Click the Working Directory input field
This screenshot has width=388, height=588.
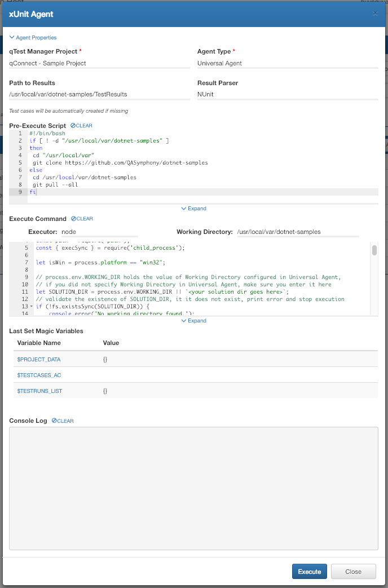pyautogui.click(x=297, y=232)
